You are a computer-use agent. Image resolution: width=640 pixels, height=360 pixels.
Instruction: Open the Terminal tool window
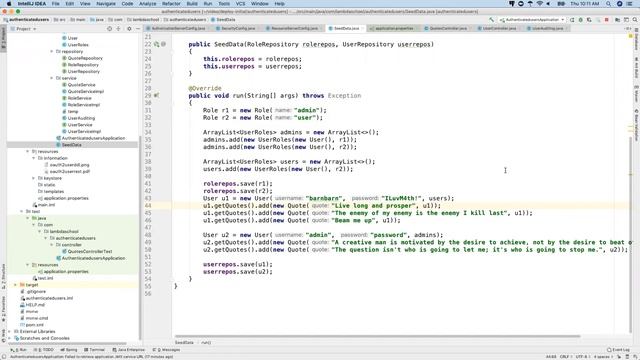tap(94, 350)
